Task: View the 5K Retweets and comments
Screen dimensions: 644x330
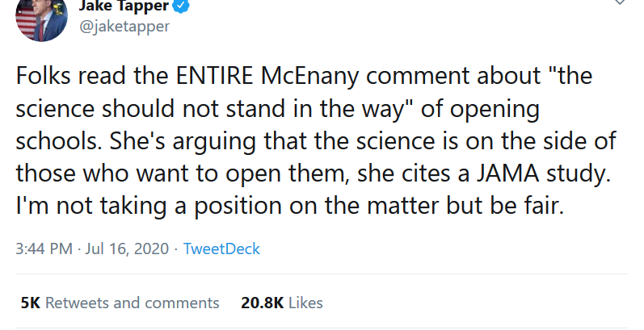Action: pos(120,303)
